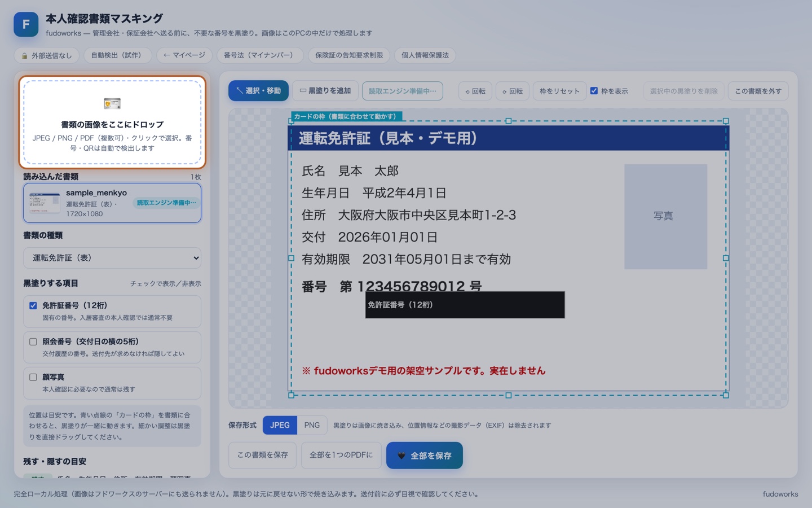Click 読取エンジン準備中 badge on sample_menkyo row
Image resolution: width=812 pixels, height=508 pixels.
(x=166, y=203)
